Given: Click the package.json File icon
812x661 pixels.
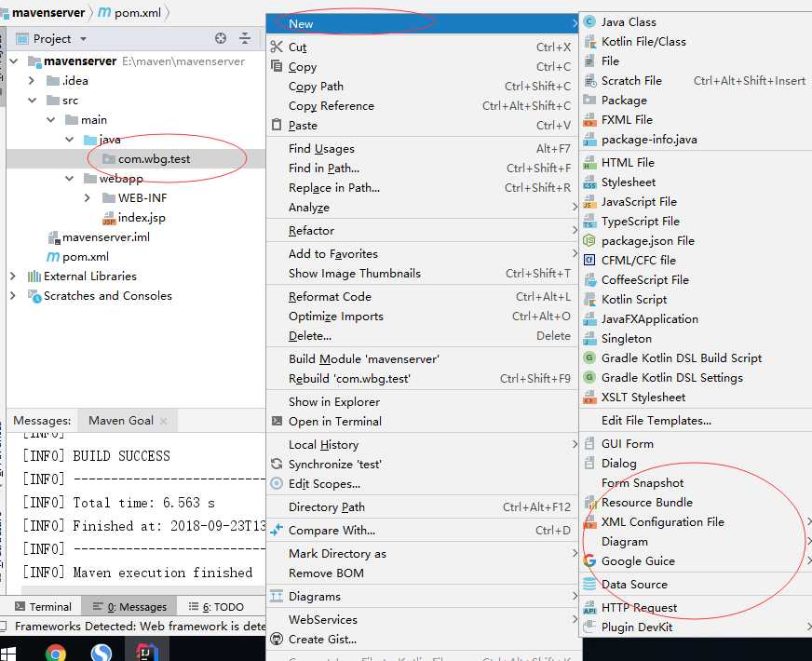Looking at the screenshot, I should coord(589,241).
